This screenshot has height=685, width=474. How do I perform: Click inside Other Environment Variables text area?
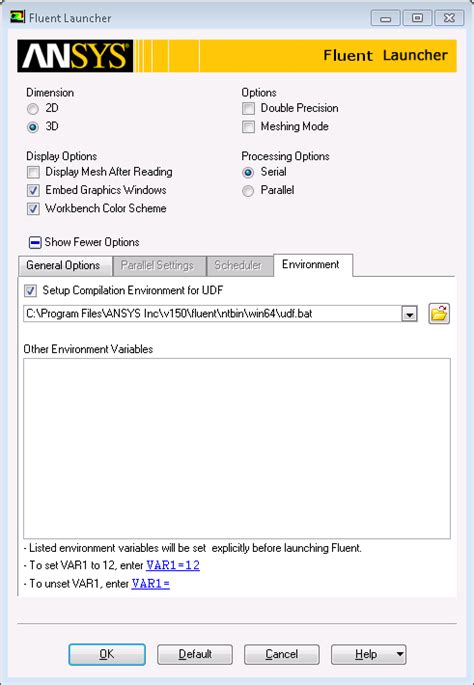click(x=237, y=448)
